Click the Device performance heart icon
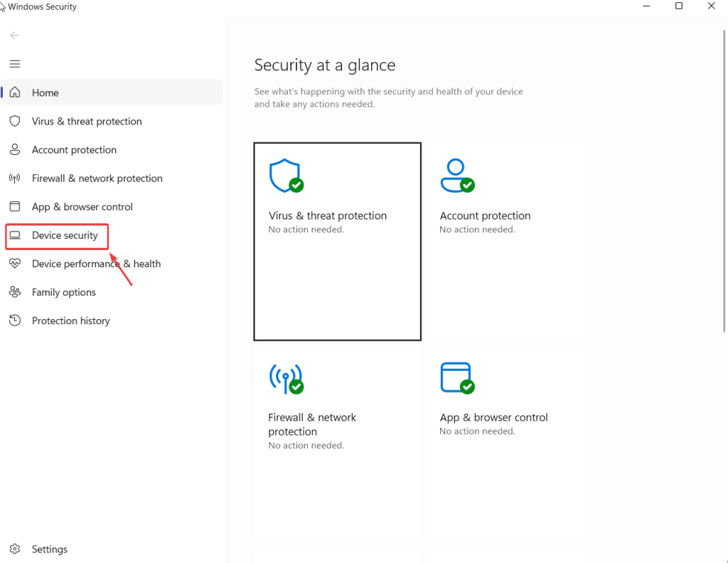This screenshot has height=563, width=728. tap(15, 263)
